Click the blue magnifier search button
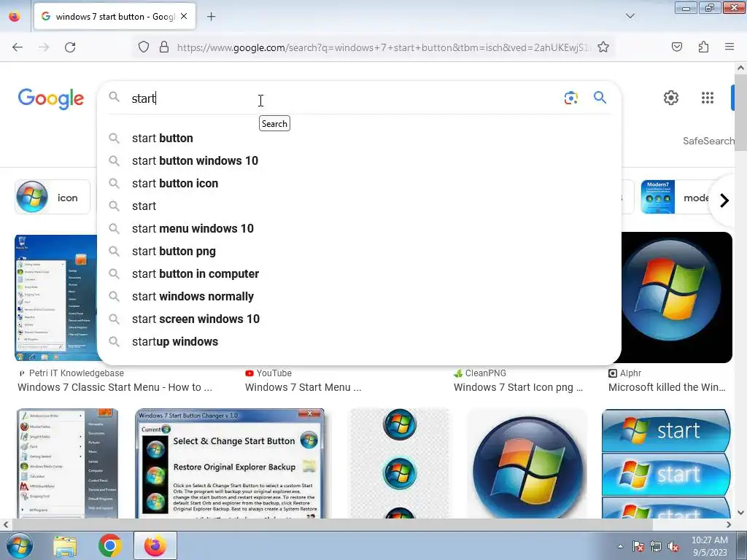Image resolution: width=747 pixels, height=560 pixels. [x=600, y=98]
